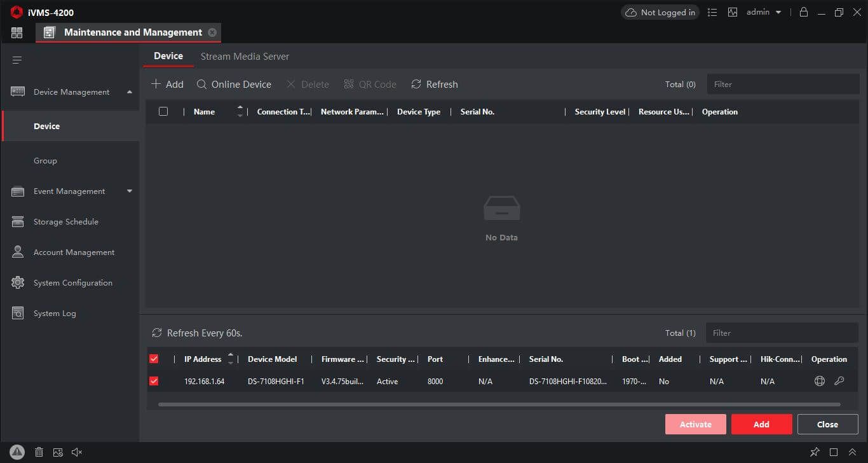Lock the client with padlock icon
This screenshot has width=868, height=463.
804,12
